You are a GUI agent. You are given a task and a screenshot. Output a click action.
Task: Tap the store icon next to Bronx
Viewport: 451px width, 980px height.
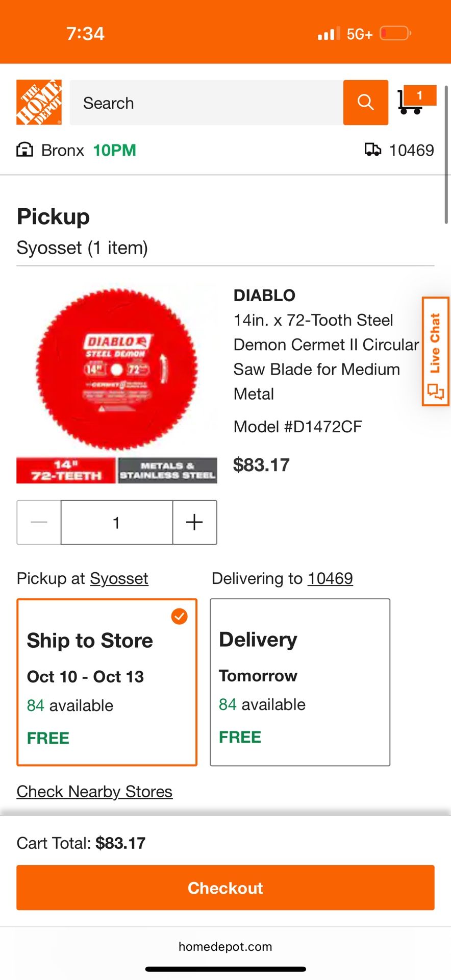(x=24, y=150)
